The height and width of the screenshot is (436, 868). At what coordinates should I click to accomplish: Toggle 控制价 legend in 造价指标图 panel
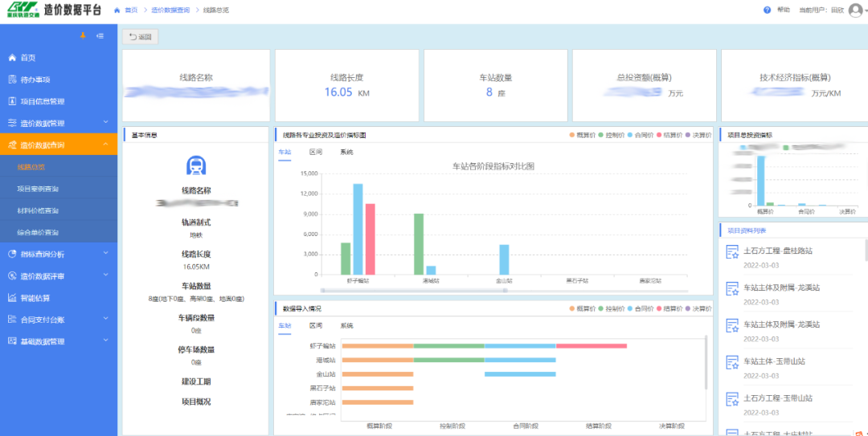click(611, 134)
